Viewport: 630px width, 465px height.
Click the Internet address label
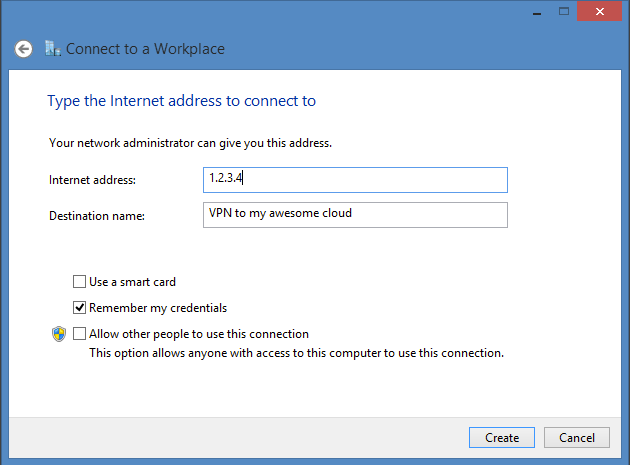click(x=92, y=180)
